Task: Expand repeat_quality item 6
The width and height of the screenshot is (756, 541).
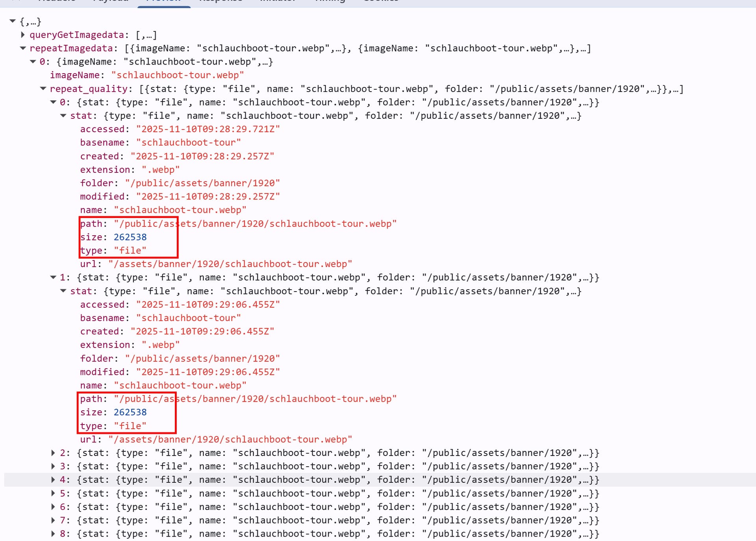Action: (53, 507)
